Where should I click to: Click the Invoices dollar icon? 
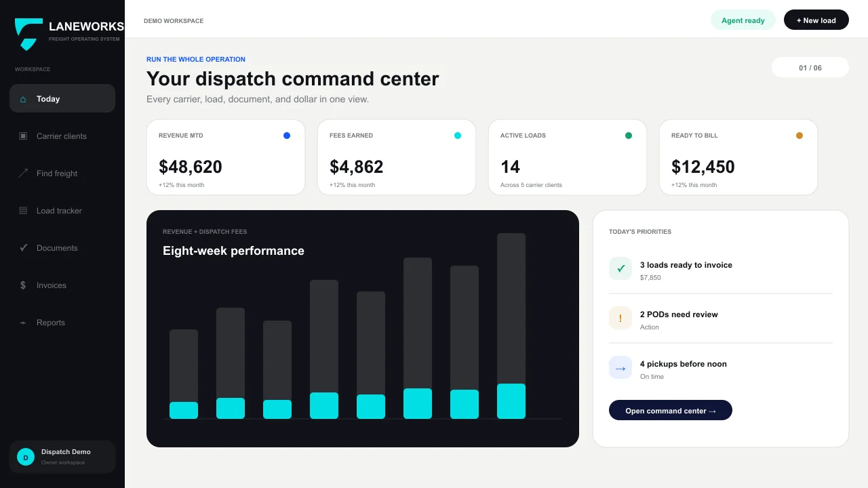23,285
